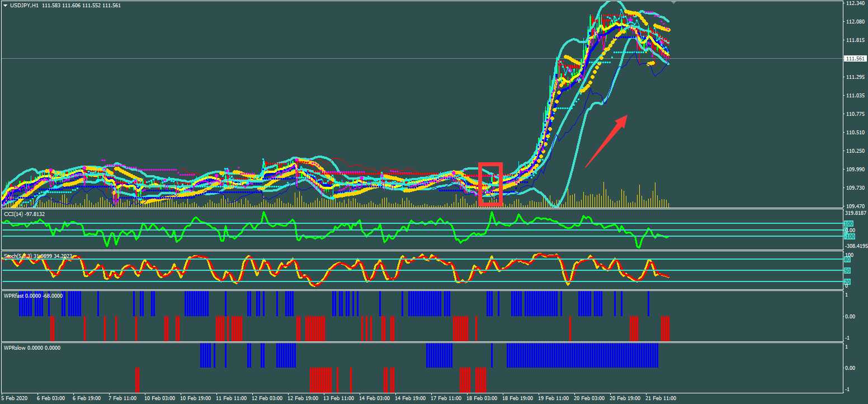Click the open value 111.583 in header
The image size is (868, 404).
[x=51, y=5]
